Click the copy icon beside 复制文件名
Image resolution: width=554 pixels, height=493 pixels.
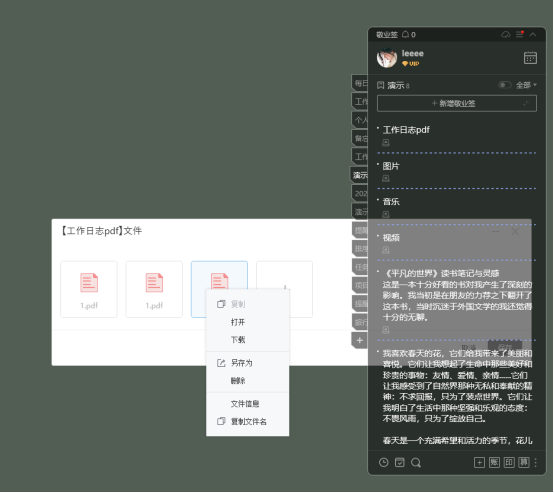[221, 421]
